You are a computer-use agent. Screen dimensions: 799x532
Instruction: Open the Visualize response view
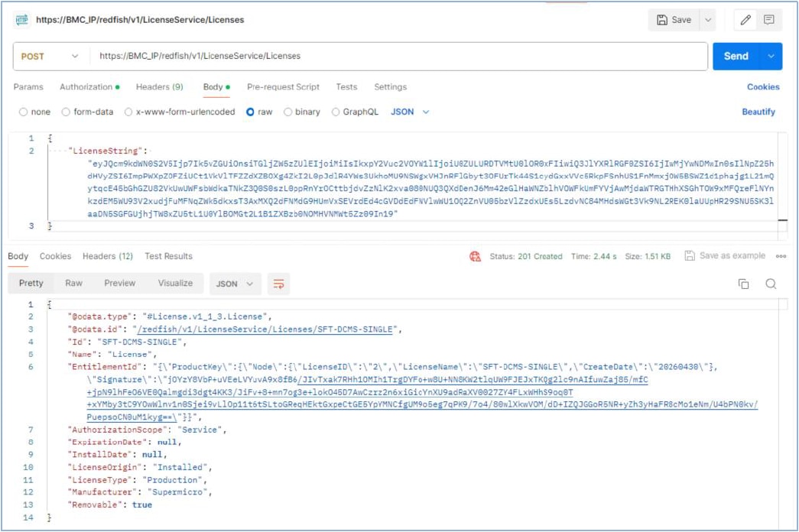pos(175,284)
